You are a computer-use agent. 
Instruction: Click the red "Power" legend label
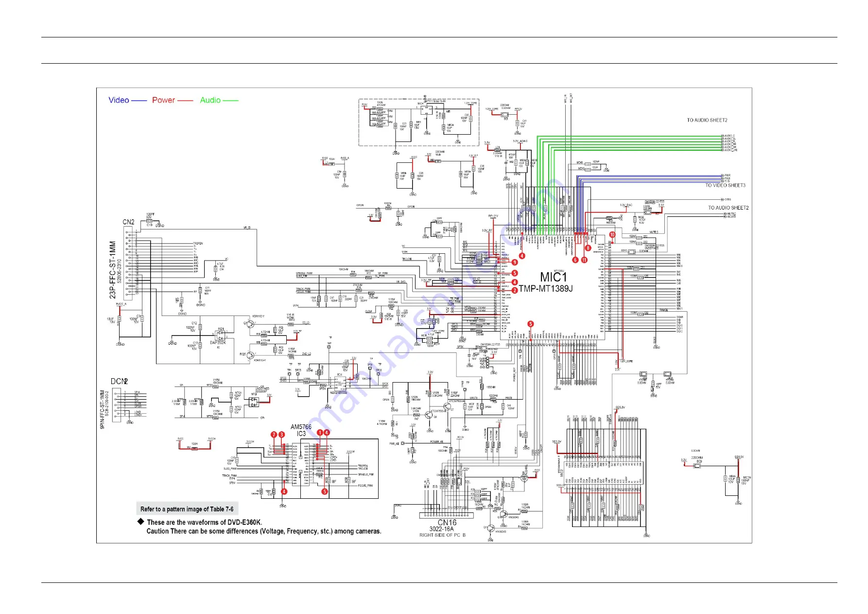[x=163, y=100]
